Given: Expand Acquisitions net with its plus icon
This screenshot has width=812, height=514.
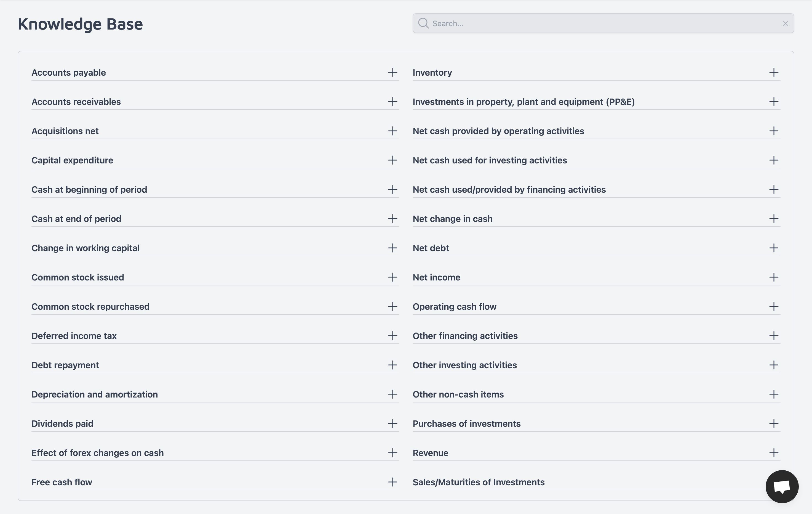Looking at the screenshot, I should (x=392, y=131).
